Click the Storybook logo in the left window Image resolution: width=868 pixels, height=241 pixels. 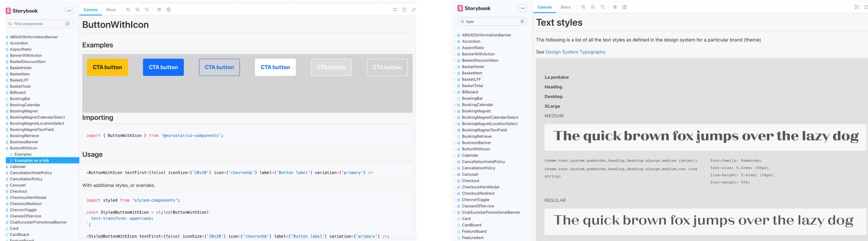[22, 11]
